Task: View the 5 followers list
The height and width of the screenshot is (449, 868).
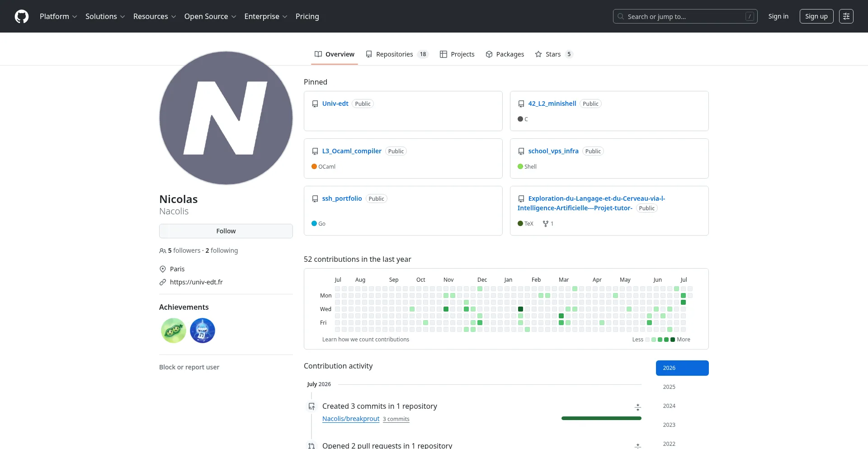Action: click(x=184, y=250)
